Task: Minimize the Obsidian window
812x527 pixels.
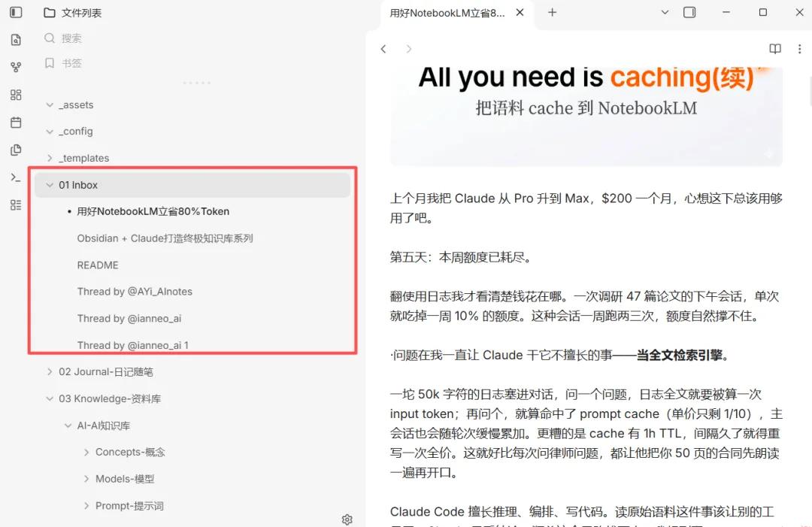Action: coord(726,13)
